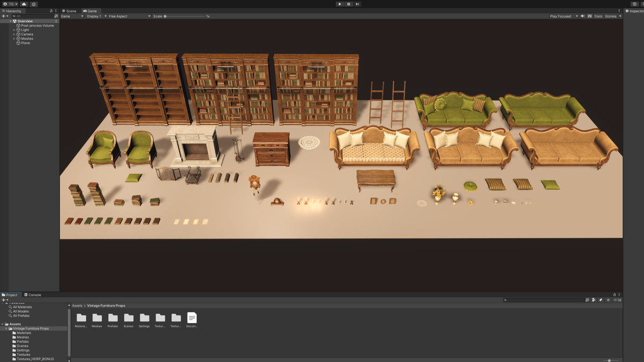Click the Hierarchy panel tab

coord(12,11)
